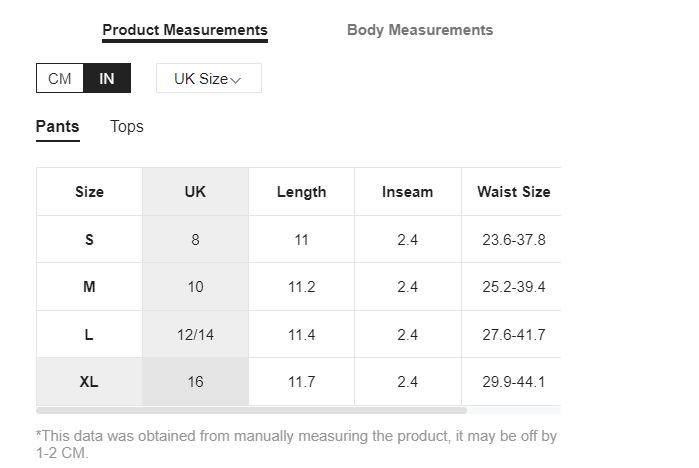
Task: Click the Inseam column header
Action: (x=407, y=192)
